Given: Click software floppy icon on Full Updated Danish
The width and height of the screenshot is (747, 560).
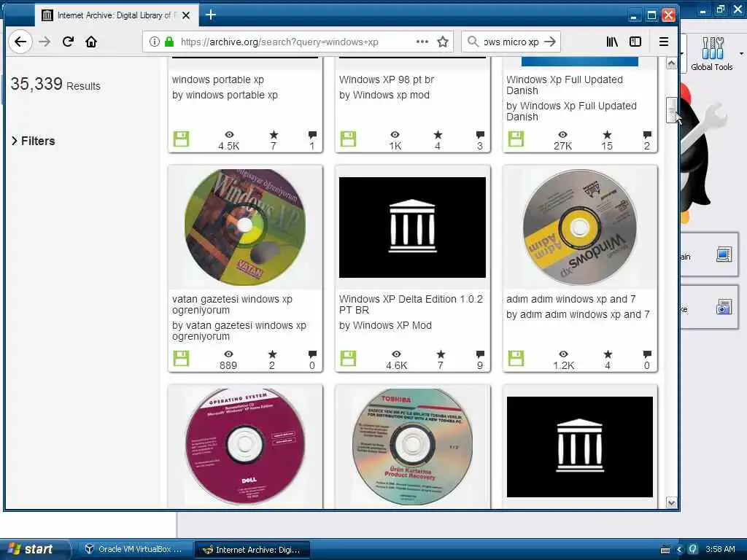Looking at the screenshot, I should (516, 139).
